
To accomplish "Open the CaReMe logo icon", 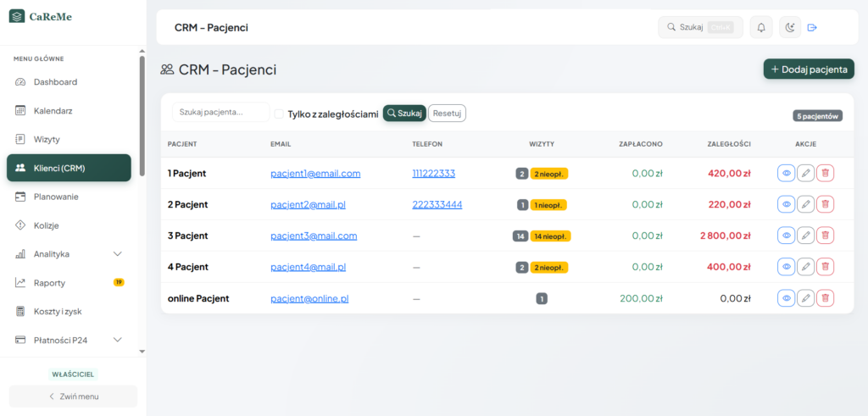I will point(17,17).
